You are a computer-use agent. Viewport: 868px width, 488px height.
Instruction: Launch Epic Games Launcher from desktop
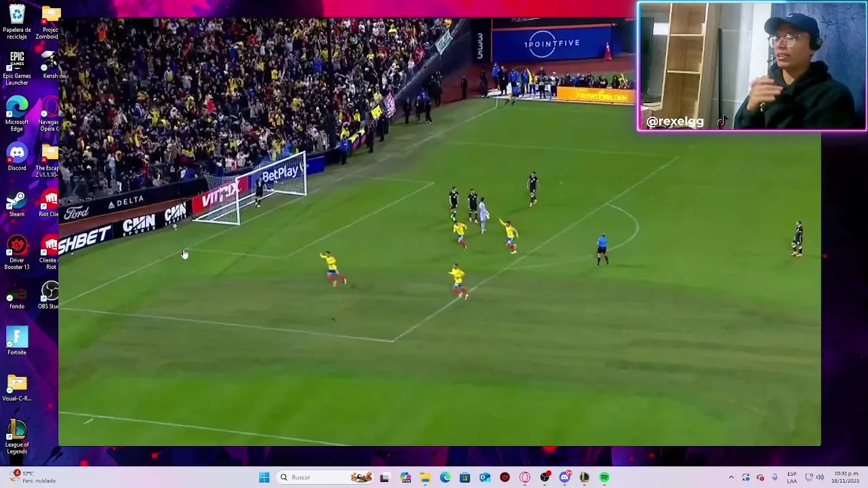click(x=16, y=68)
